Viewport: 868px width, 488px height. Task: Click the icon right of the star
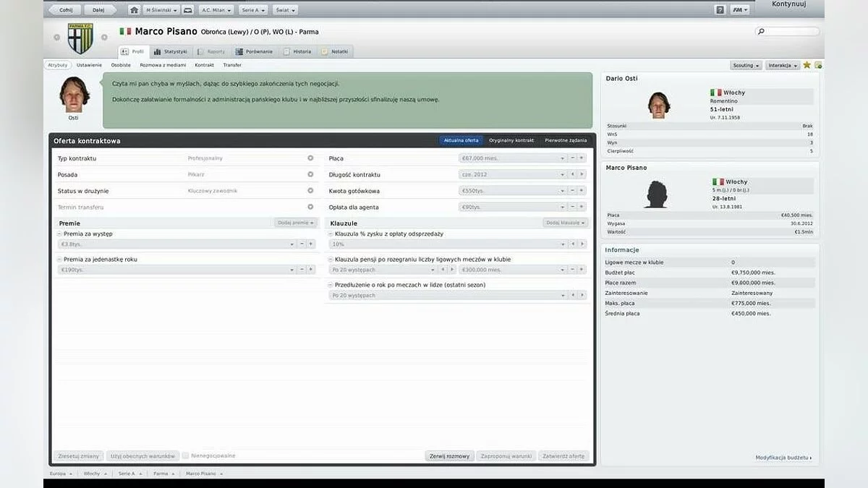tap(818, 65)
